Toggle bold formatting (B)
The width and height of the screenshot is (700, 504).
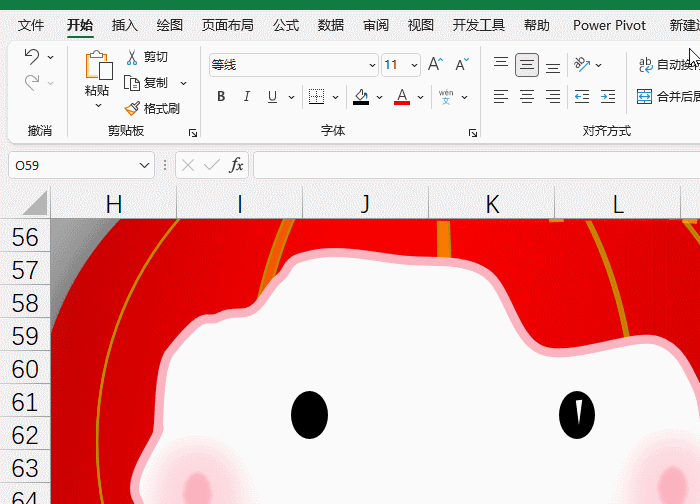pos(221,96)
